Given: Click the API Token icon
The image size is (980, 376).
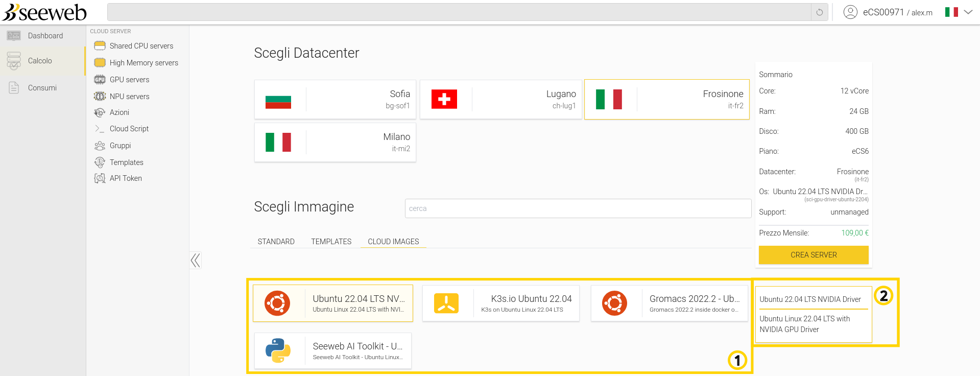Looking at the screenshot, I should pyautogui.click(x=100, y=178).
